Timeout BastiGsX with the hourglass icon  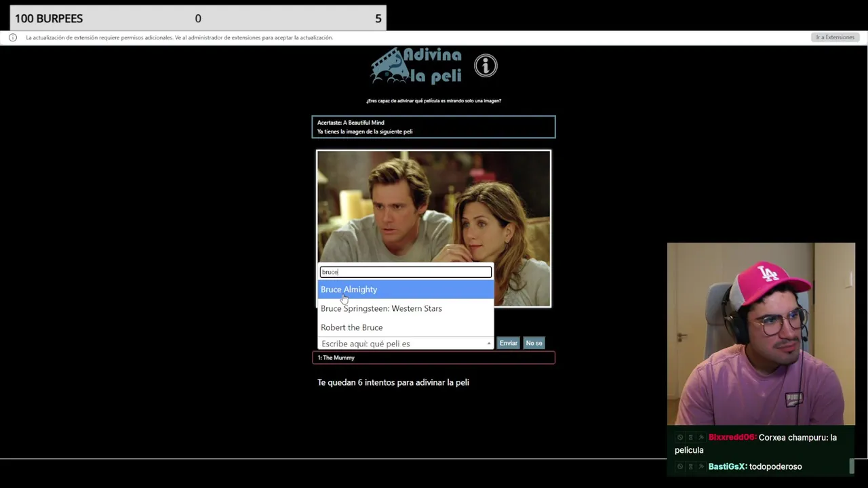click(x=691, y=466)
